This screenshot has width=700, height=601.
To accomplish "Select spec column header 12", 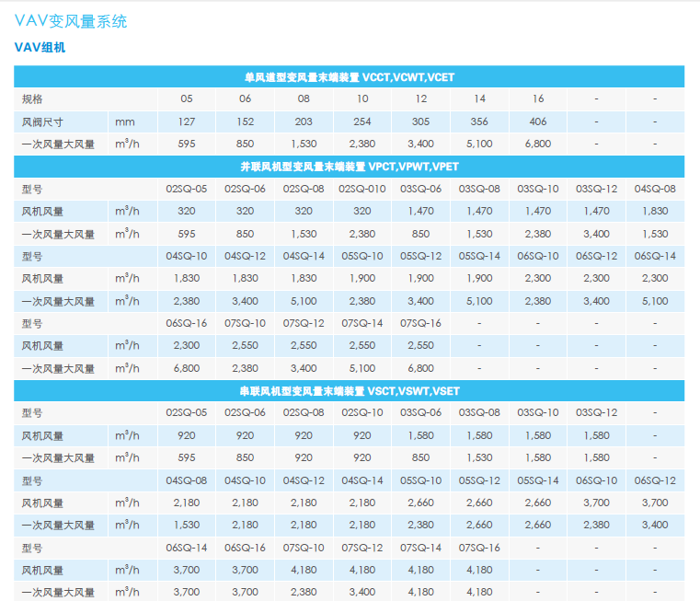I will pyautogui.click(x=421, y=99).
